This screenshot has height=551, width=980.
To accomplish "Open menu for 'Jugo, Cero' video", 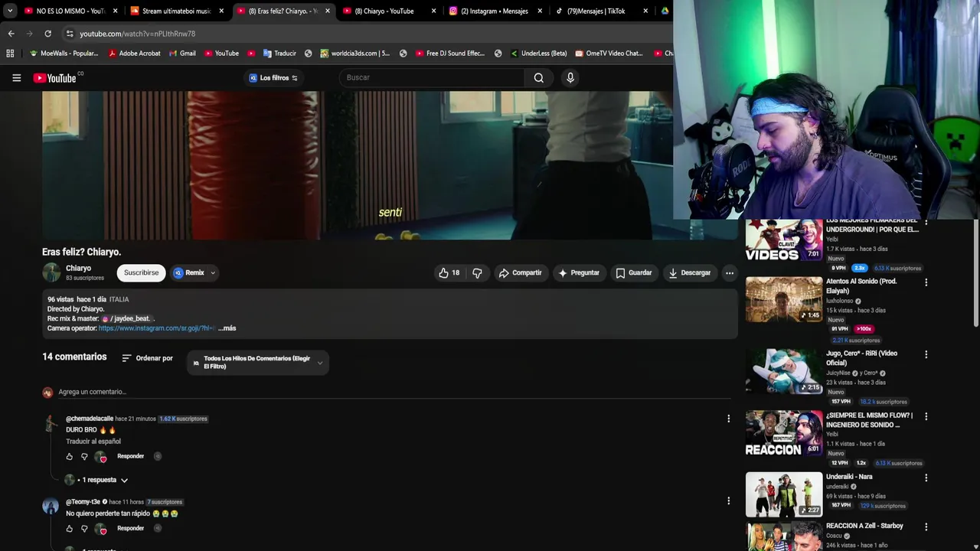I will [926, 354].
